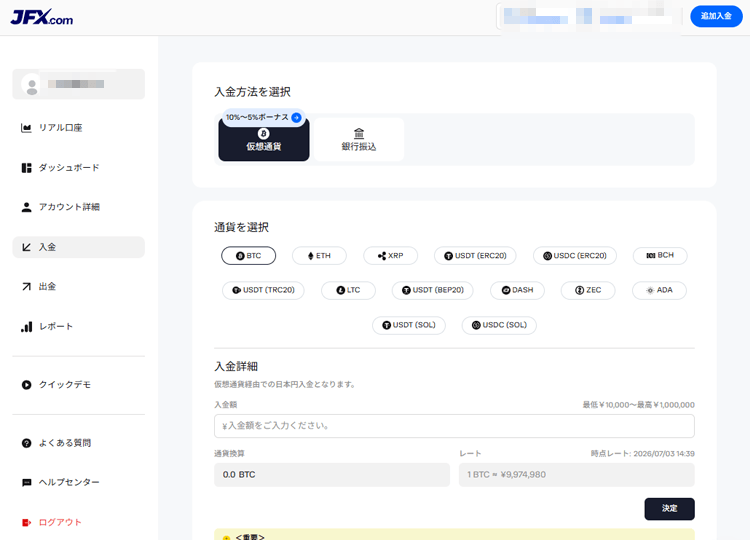
Task: Click the bank building icon
Action: click(x=359, y=133)
